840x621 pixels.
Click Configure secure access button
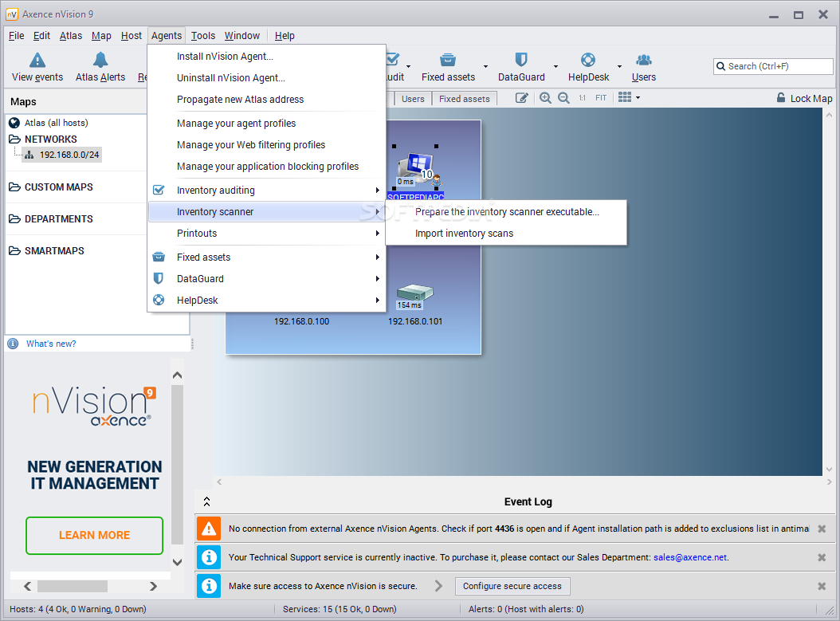click(x=512, y=586)
